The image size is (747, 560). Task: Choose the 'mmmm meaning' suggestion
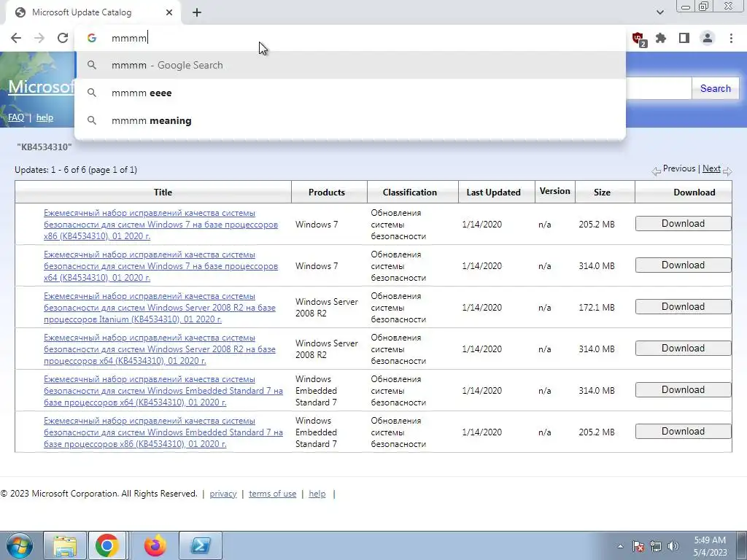349,120
